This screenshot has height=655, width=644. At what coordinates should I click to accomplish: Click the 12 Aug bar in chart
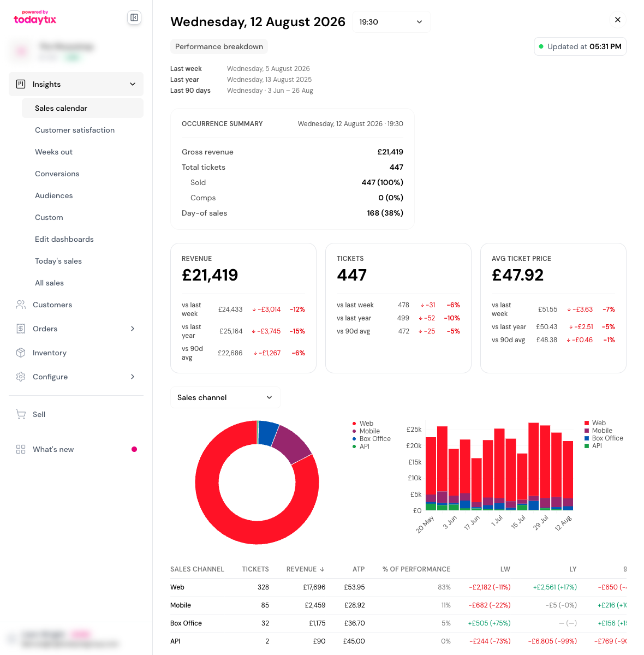pyautogui.click(x=568, y=475)
